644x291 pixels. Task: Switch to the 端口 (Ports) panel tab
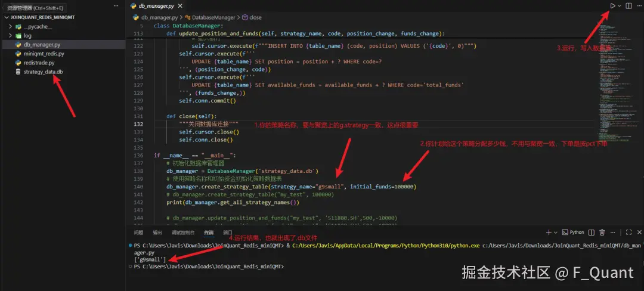[x=228, y=233]
